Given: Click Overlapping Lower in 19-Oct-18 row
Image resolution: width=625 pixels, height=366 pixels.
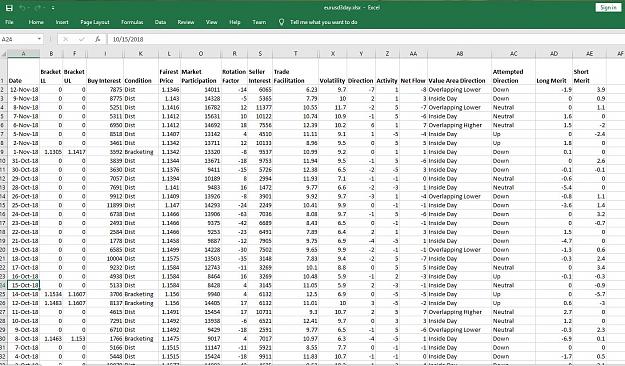Looking at the screenshot, I should click(x=460, y=250).
